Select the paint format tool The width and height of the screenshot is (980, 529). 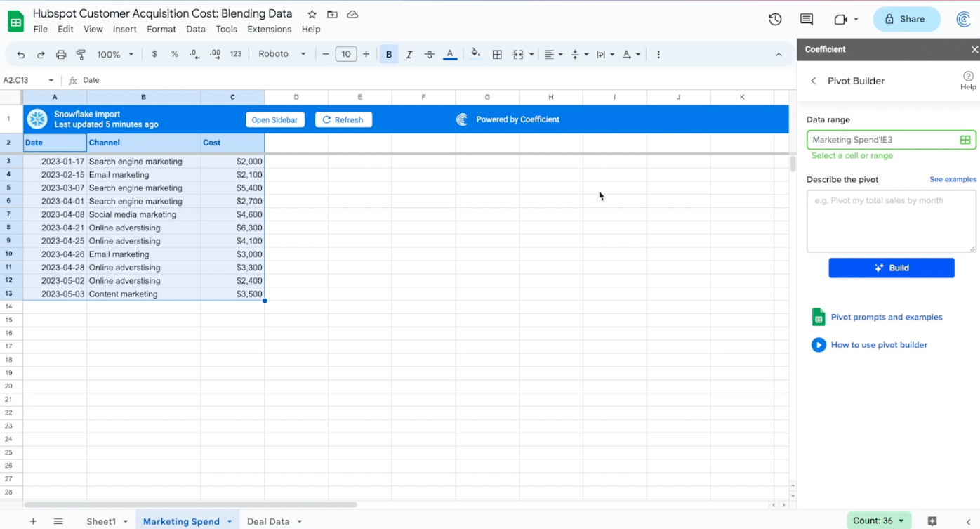(x=81, y=55)
